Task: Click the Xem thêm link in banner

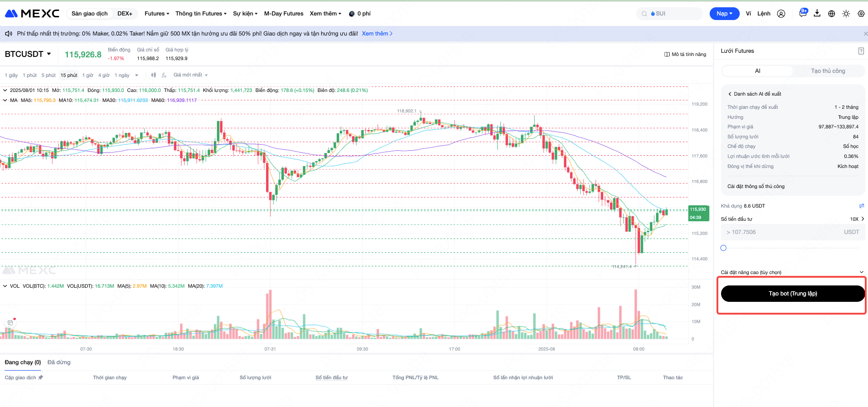Action: tap(377, 34)
